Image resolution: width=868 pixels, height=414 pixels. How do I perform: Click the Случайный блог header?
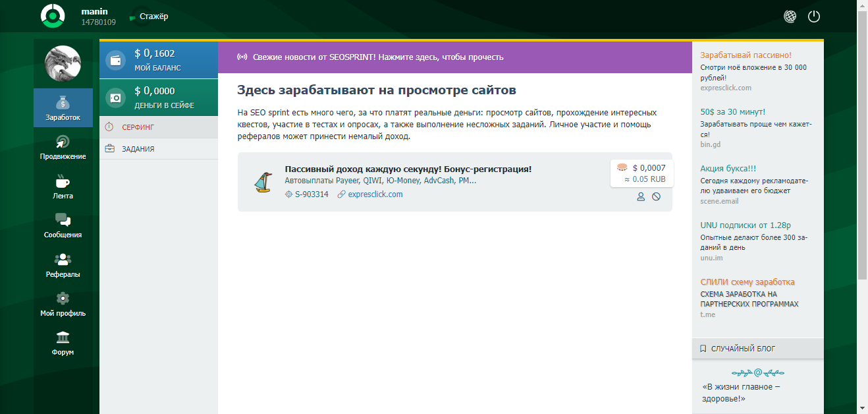point(758,348)
